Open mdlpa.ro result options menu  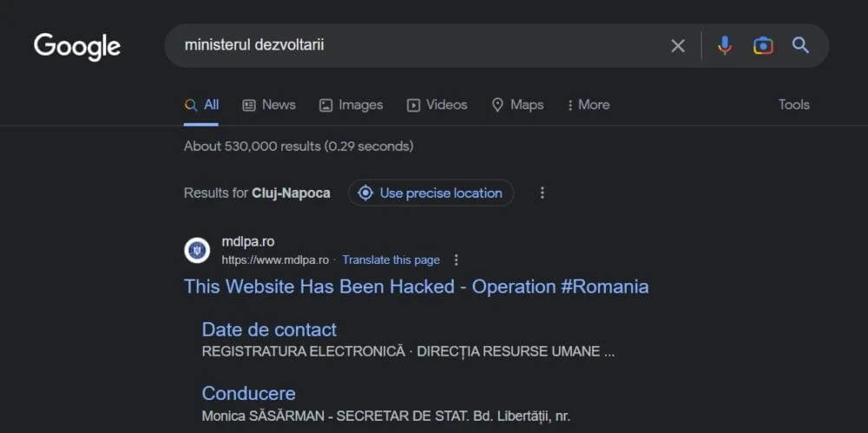pos(457,259)
